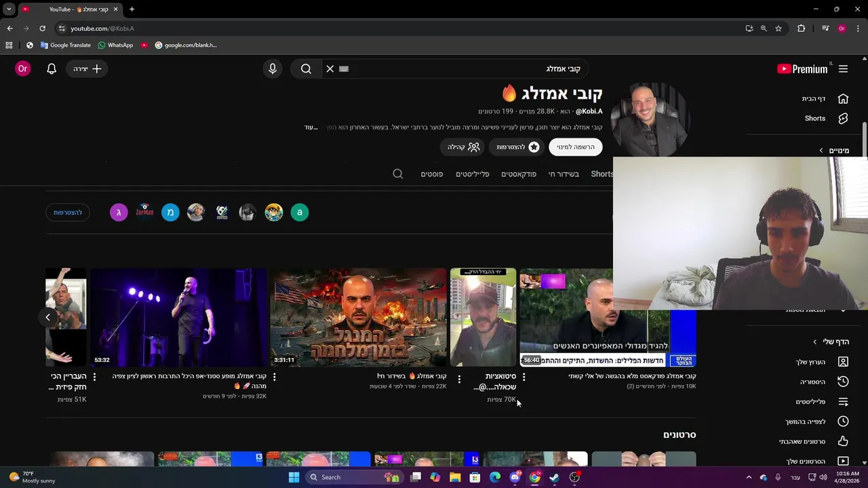Switch to the פודקאסטים tab
Image resolution: width=868 pixels, height=488 pixels.
(519, 174)
